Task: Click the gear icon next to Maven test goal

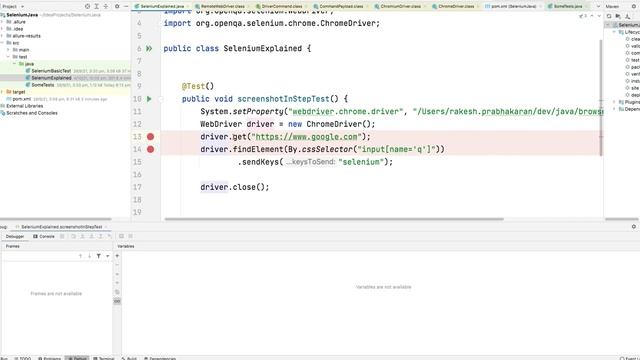Action: coord(628,60)
